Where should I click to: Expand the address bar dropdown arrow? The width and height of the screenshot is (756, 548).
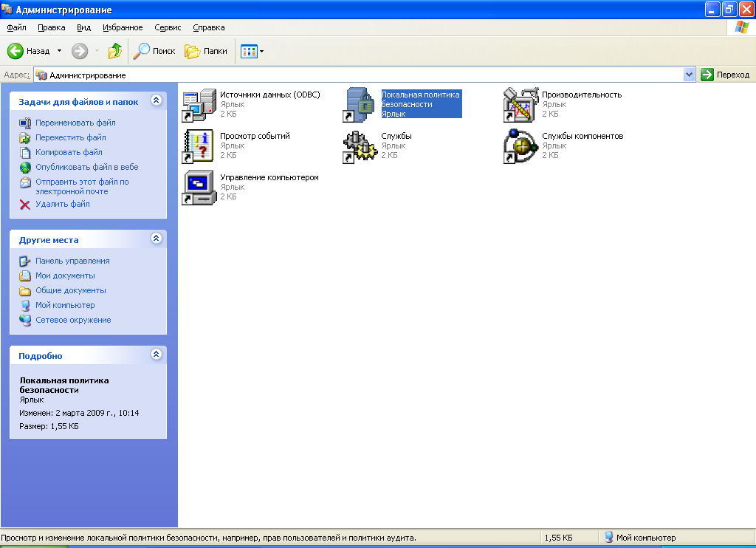(690, 75)
